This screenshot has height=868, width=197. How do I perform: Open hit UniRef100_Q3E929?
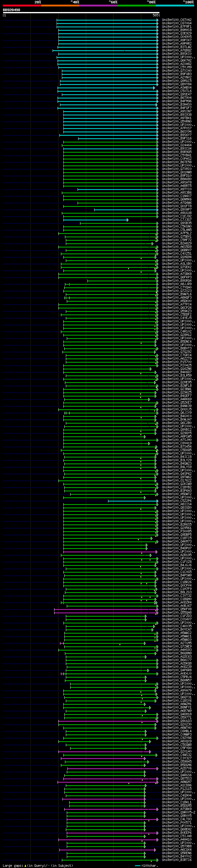177,33
